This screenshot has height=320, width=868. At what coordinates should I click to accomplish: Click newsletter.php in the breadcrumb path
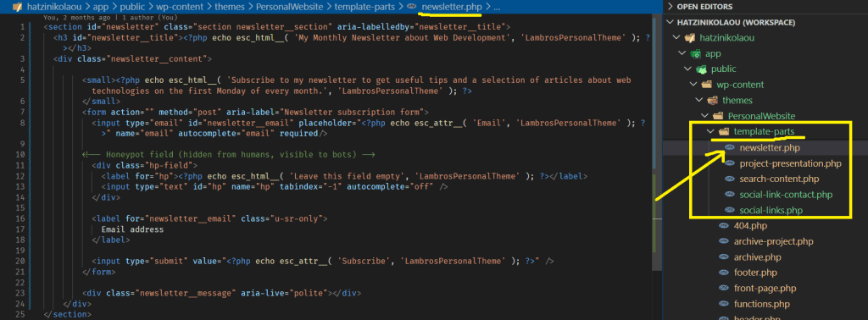click(x=452, y=7)
